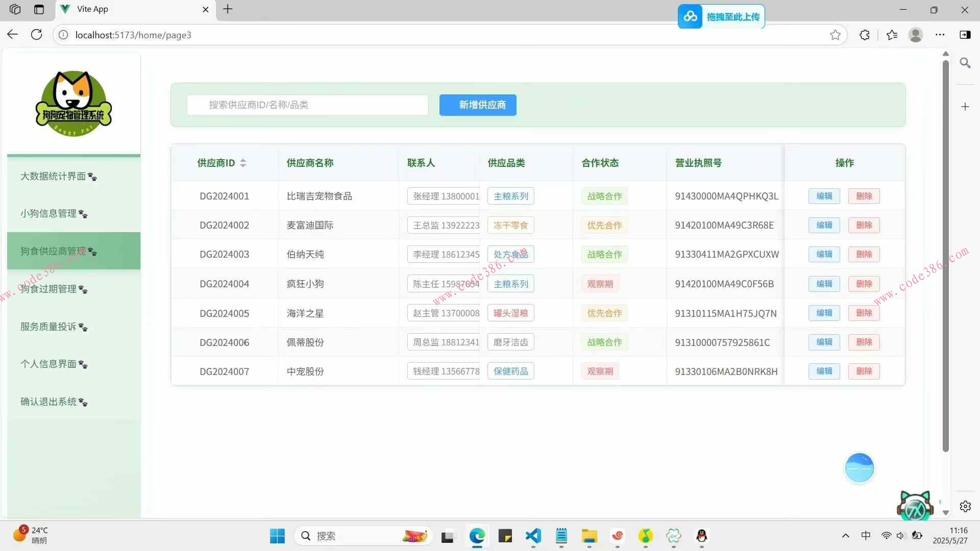Click the back navigation arrow

(12, 34)
